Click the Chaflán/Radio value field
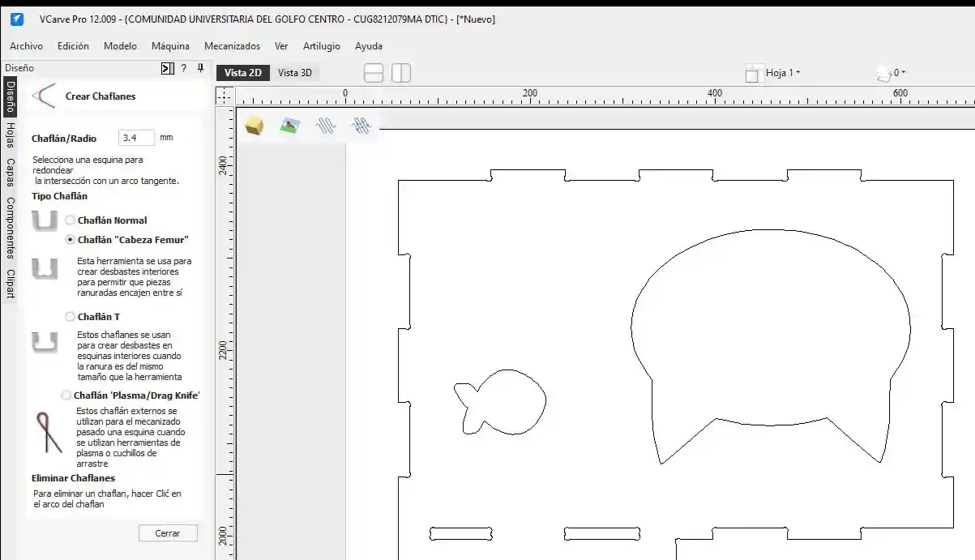975x560 pixels. [x=136, y=138]
